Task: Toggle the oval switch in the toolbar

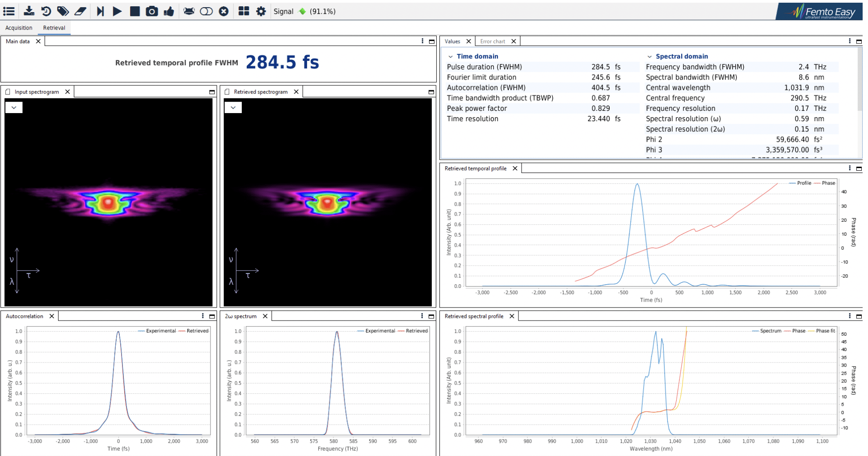Action: (206, 11)
